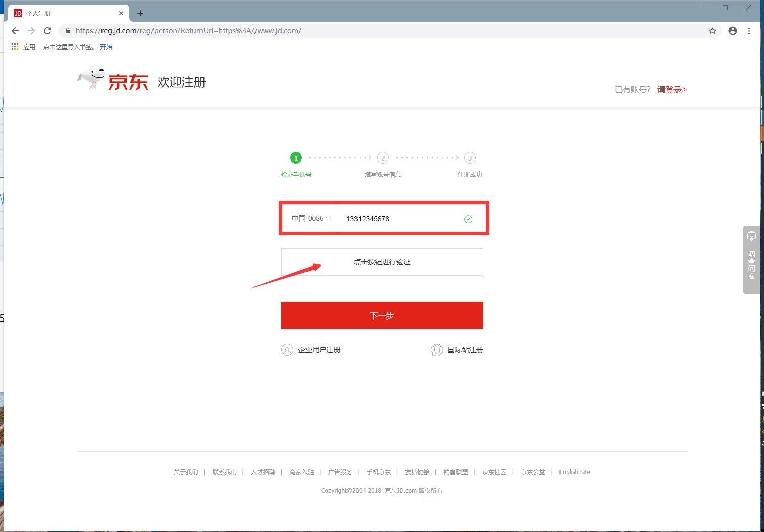Click the bookmark star in address bar
The width and height of the screenshot is (764, 532).
[x=712, y=31]
